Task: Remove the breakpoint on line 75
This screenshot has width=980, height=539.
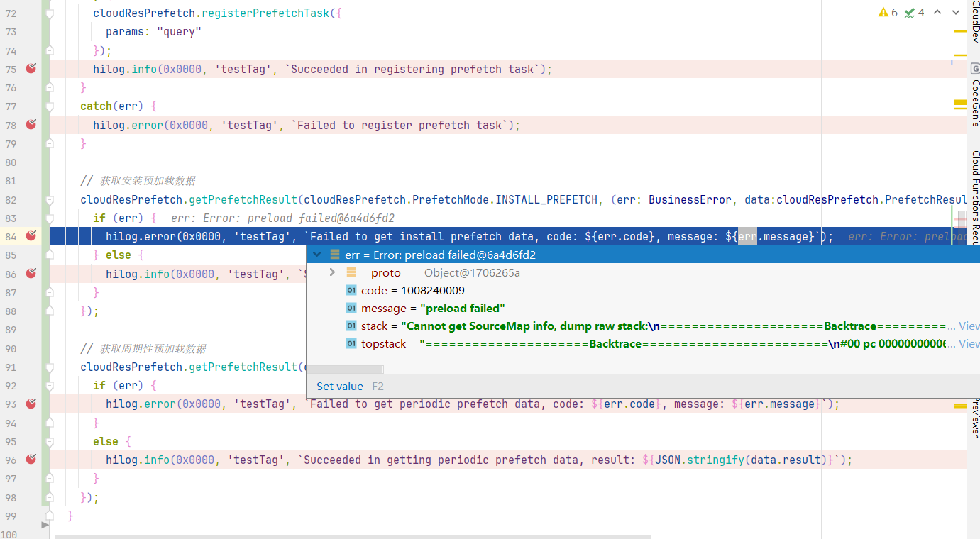Action: 31,69
